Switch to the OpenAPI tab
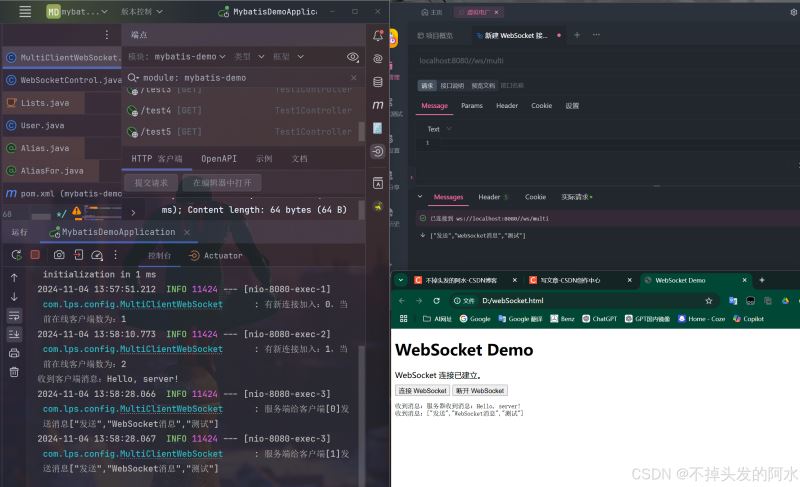 point(219,159)
